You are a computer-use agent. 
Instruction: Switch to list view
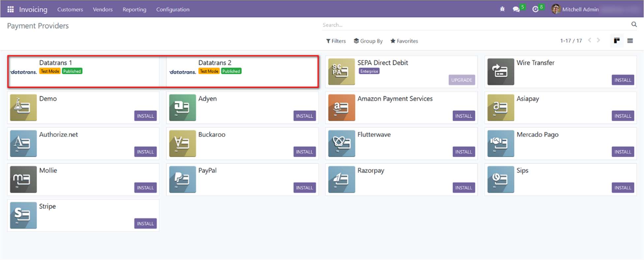[x=630, y=41]
